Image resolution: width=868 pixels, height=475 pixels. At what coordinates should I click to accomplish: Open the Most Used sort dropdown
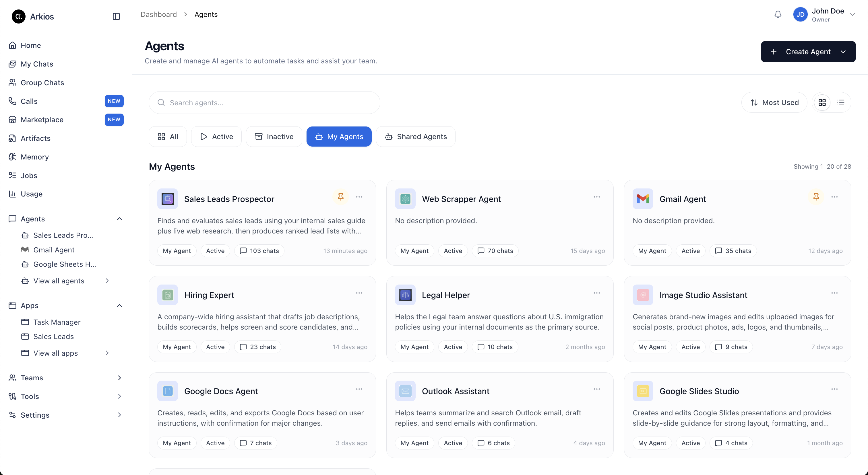(774, 102)
